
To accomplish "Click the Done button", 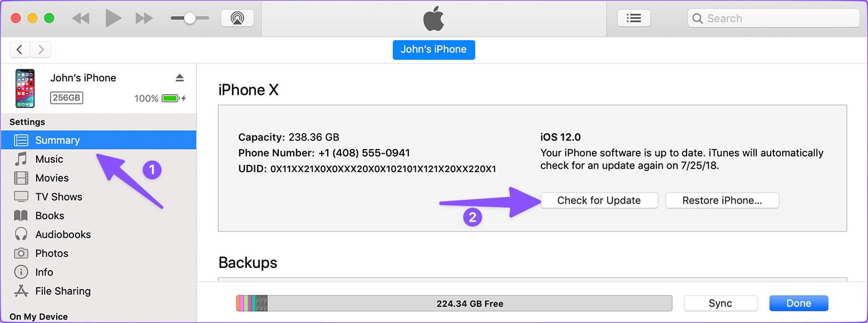I will coord(799,304).
